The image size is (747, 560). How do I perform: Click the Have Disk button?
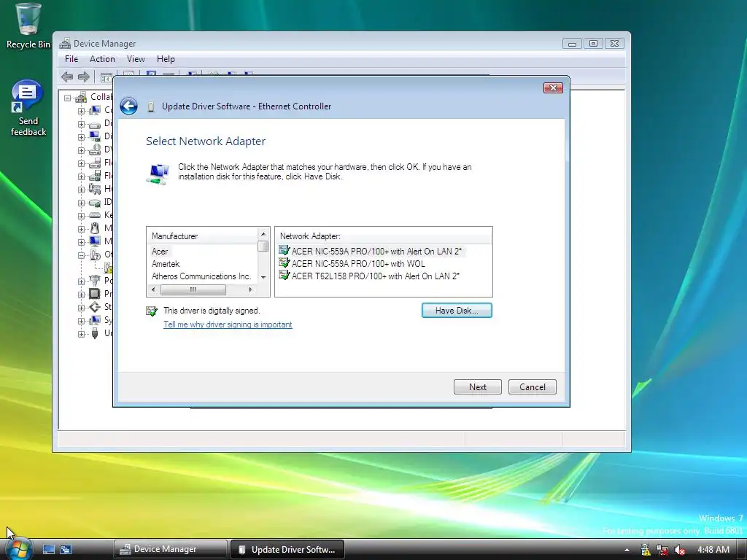coord(457,310)
